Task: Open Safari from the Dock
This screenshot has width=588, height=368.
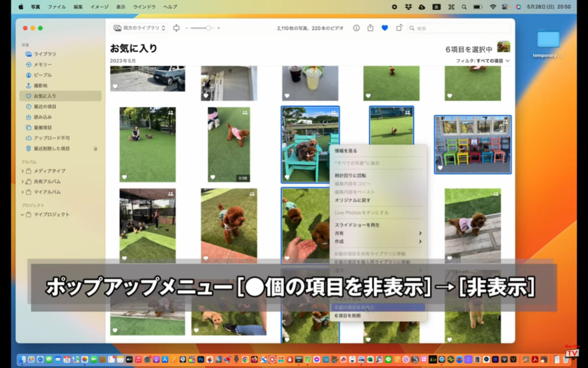Action: 40,360
